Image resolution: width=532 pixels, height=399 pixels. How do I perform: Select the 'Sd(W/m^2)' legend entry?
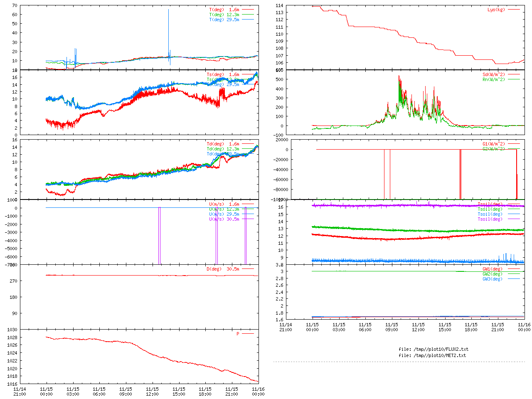(x=494, y=74)
